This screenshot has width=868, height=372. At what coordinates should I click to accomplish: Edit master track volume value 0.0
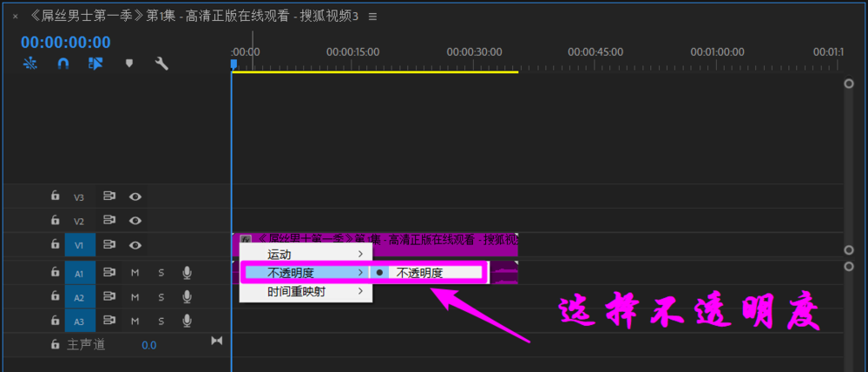tap(149, 345)
